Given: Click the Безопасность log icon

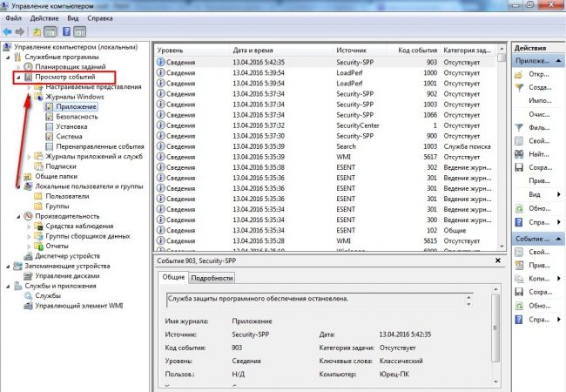Looking at the screenshot, I should (49, 117).
